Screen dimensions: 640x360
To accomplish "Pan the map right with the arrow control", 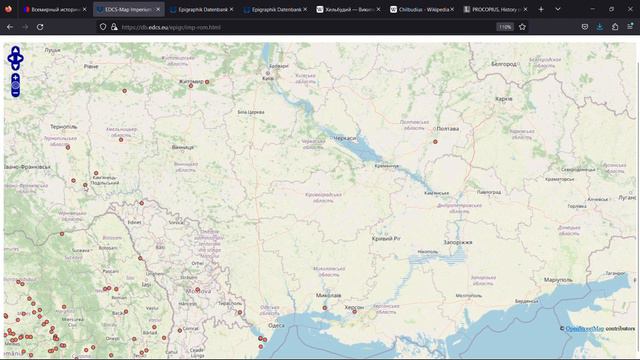I will pyautogui.click(x=20, y=58).
